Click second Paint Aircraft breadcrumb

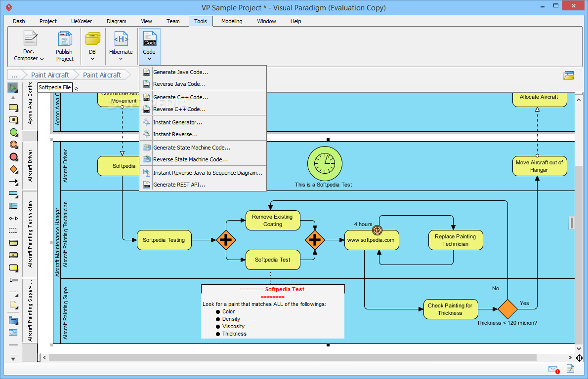coord(102,76)
